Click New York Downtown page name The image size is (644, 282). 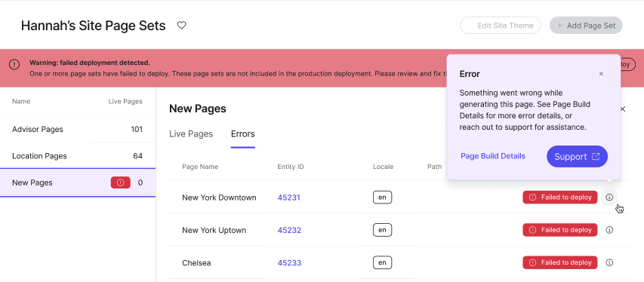click(219, 198)
